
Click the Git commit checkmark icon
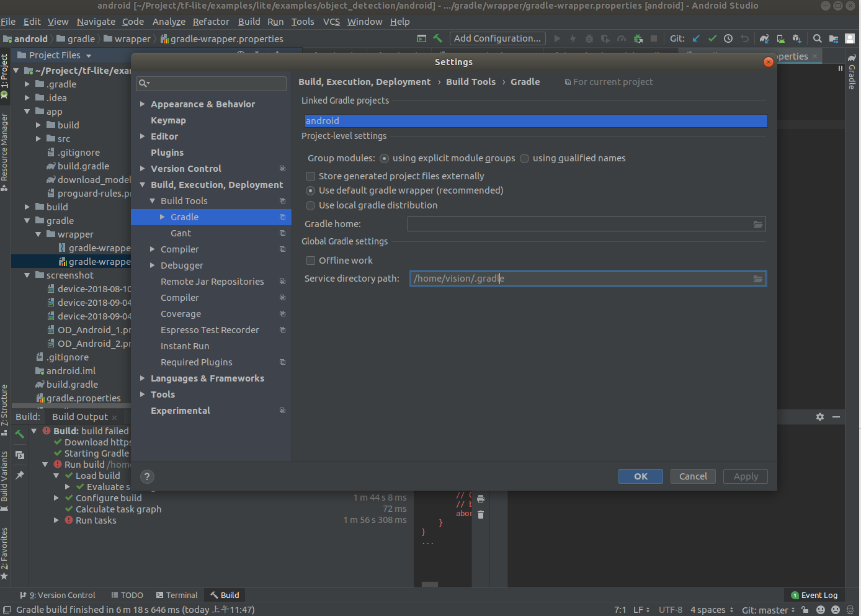tap(712, 38)
